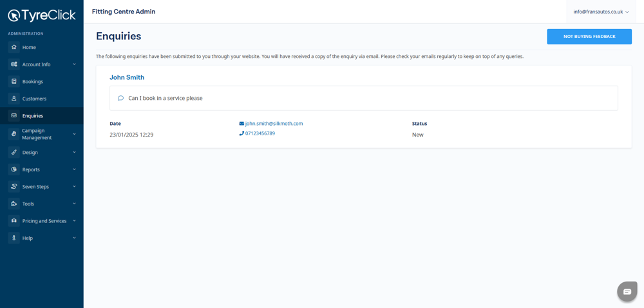Click the date 23/01/2025 12:29
The width and height of the screenshot is (644, 308).
tap(131, 135)
